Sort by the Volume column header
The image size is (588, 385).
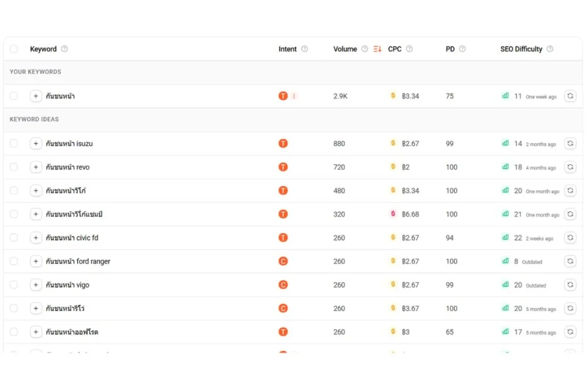point(345,49)
